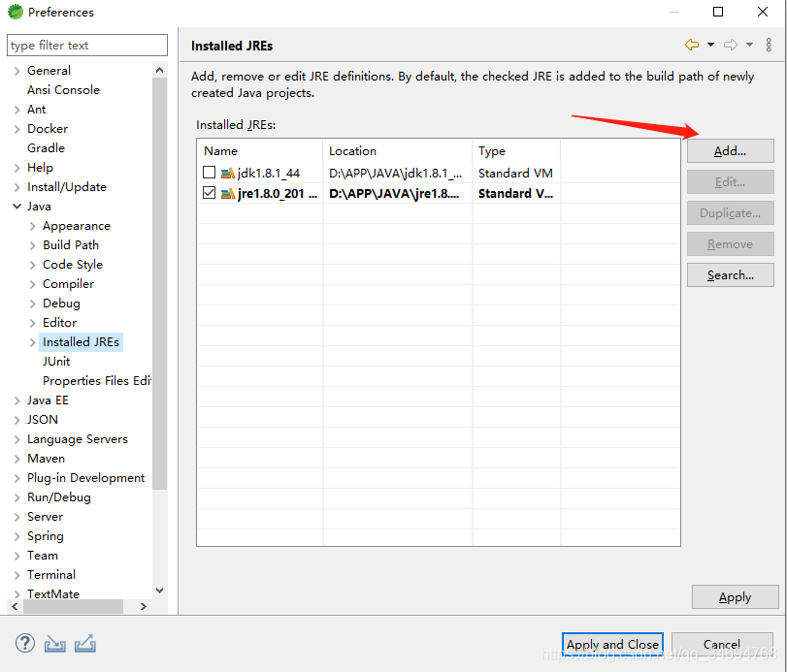The width and height of the screenshot is (787, 672).
Task: Click the Name column header
Action: click(x=260, y=151)
